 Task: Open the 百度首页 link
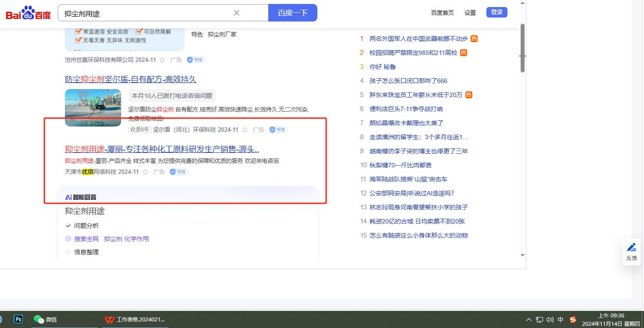point(442,13)
